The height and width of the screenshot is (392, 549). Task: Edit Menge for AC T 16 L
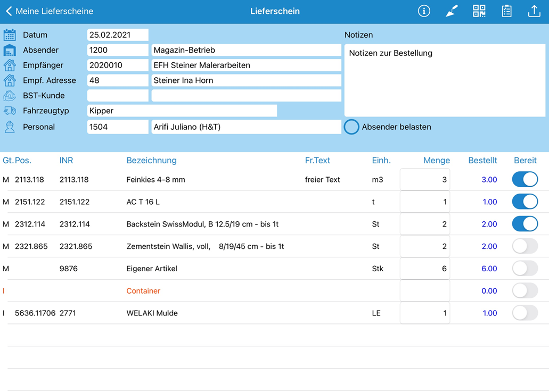click(425, 202)
